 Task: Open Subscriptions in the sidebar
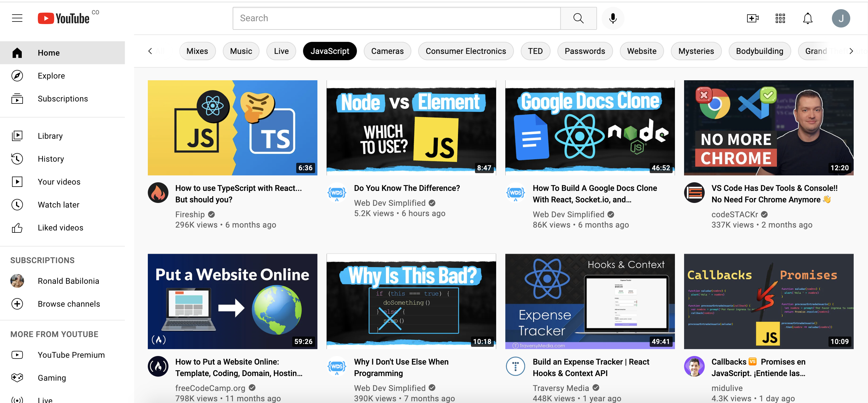click(x=62, y=99)
